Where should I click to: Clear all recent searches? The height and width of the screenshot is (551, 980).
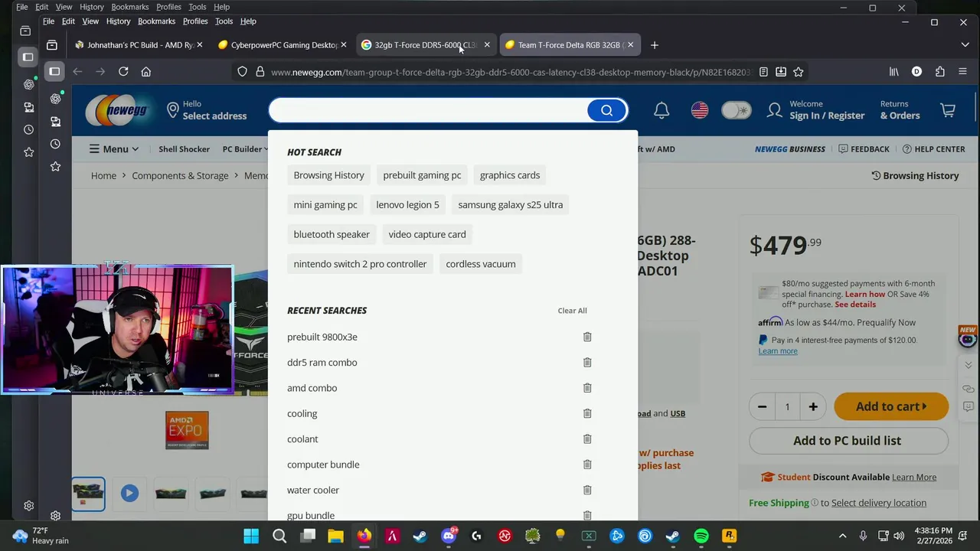572,311
